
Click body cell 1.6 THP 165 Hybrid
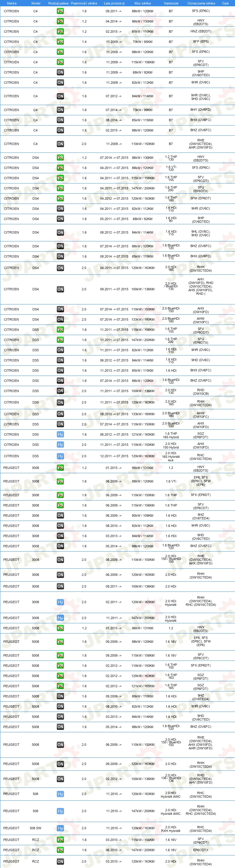tap(171, 435)
